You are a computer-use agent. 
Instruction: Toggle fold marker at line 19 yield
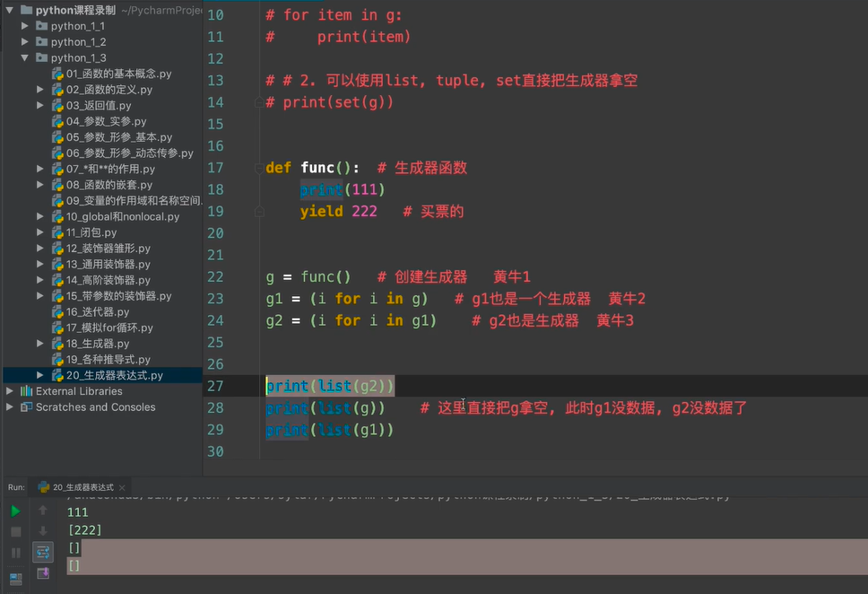[x=258, y=212]
